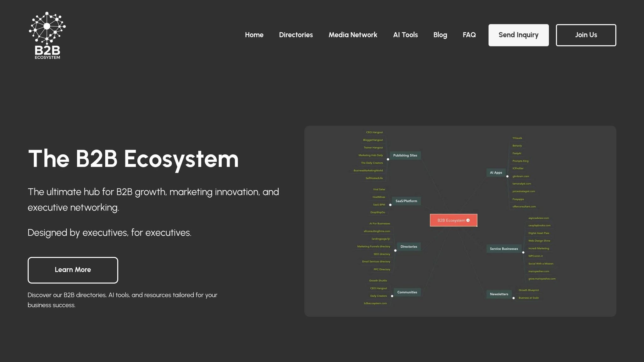Image resolution: width=644 pixels, height=362 pixels.
Task: Click the BloggerHangout entry
Action: tap(373, 140)
